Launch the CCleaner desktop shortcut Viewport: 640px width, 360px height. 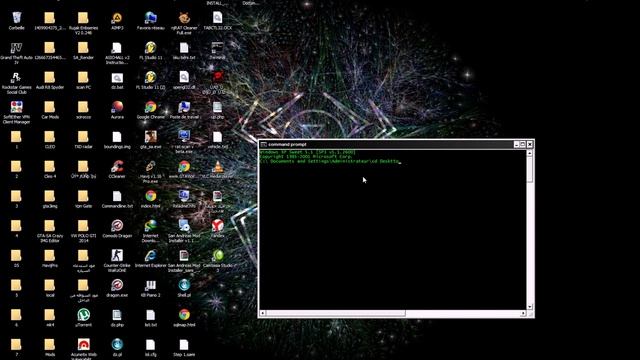[117, 167]
